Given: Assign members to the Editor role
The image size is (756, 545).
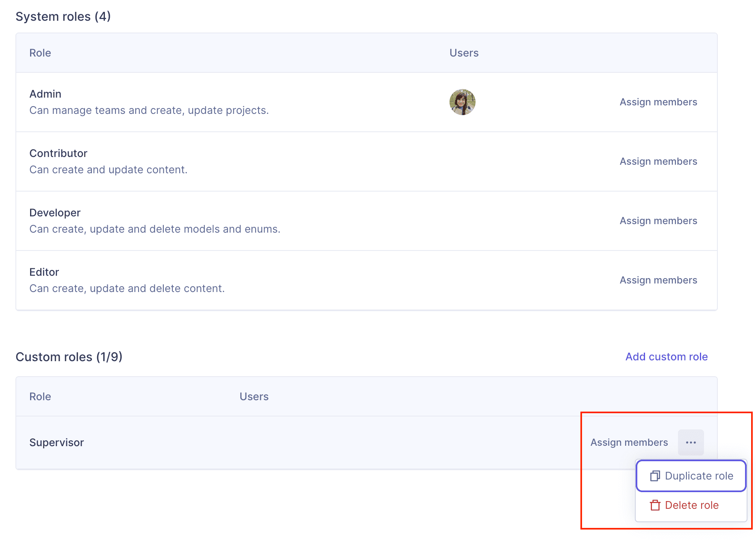Looking at the screenshot, I should coord(658,280).
